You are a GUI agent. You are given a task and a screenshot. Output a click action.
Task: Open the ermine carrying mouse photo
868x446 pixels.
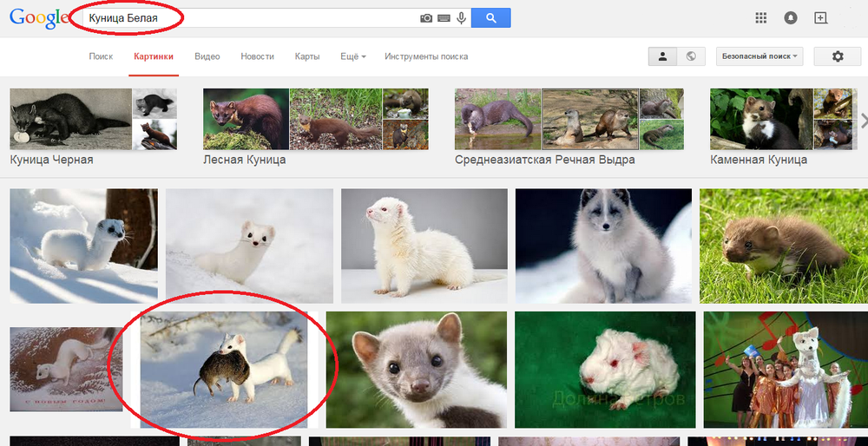[x=224, y=368]
